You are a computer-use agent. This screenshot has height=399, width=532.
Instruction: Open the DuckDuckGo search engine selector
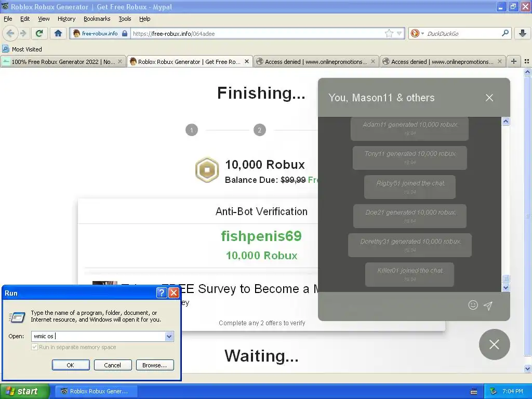click(417, 33)
